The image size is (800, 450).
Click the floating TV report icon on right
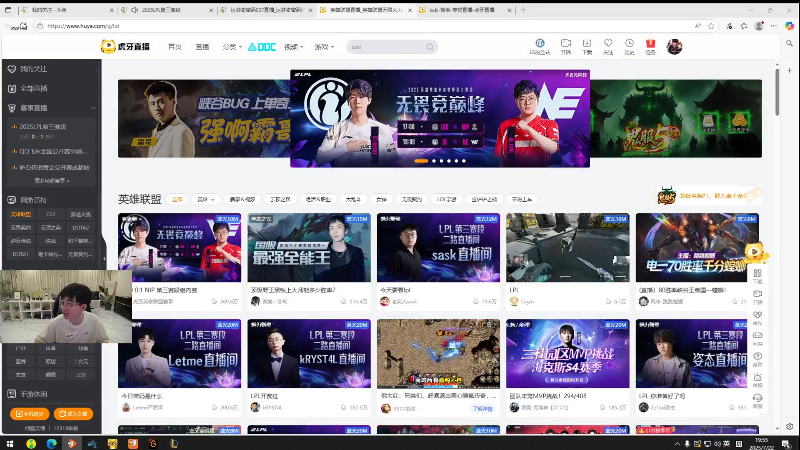point(757,380)
